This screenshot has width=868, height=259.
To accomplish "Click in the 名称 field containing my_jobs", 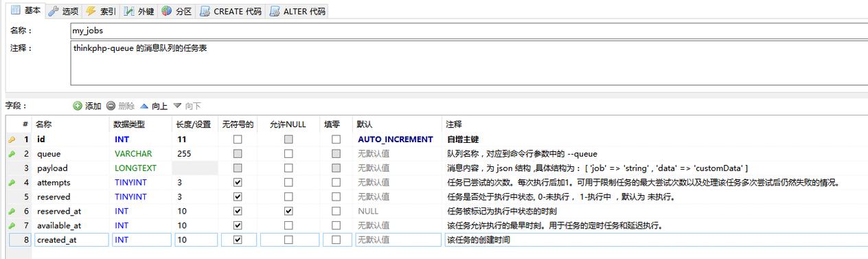I will (468, 31).
